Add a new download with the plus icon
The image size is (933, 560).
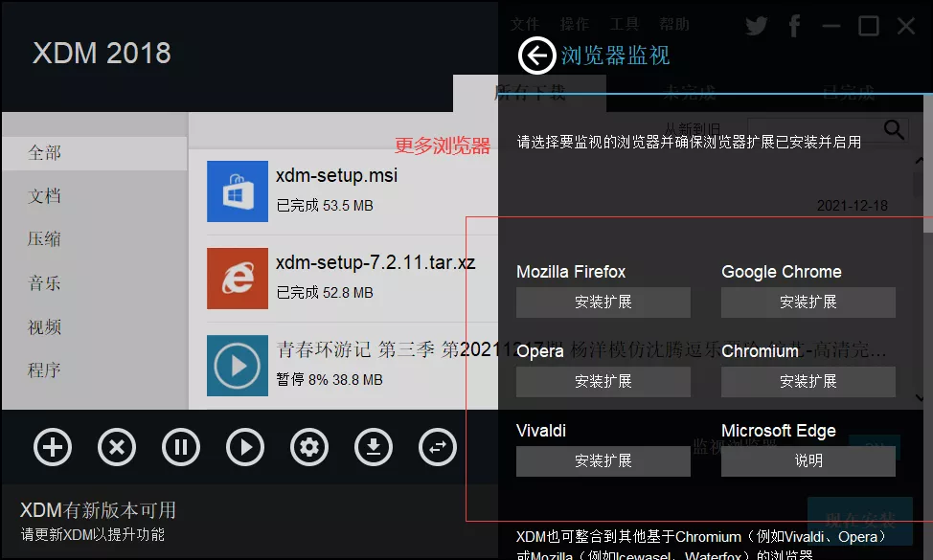pyautogui.click(x=53, y=447)
